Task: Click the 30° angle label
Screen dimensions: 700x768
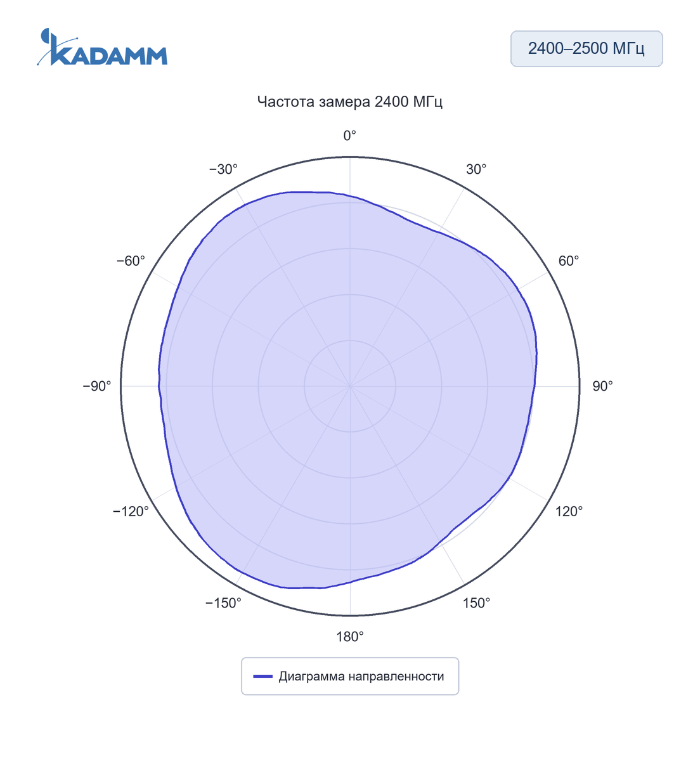Action: point(476,169)
